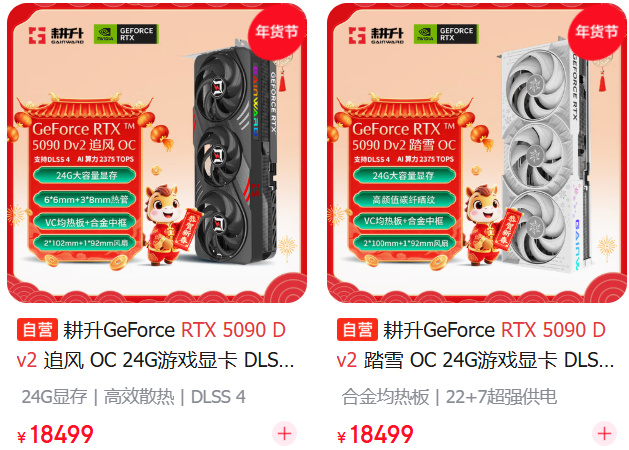
Task: Select the ¥18499 price of 追风 card
Action: [x=55, y=434]
